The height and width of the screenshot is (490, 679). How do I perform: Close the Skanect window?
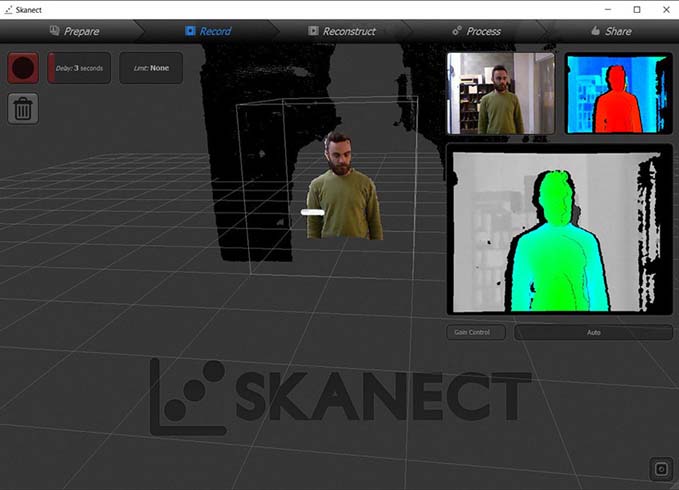point(666,10)
